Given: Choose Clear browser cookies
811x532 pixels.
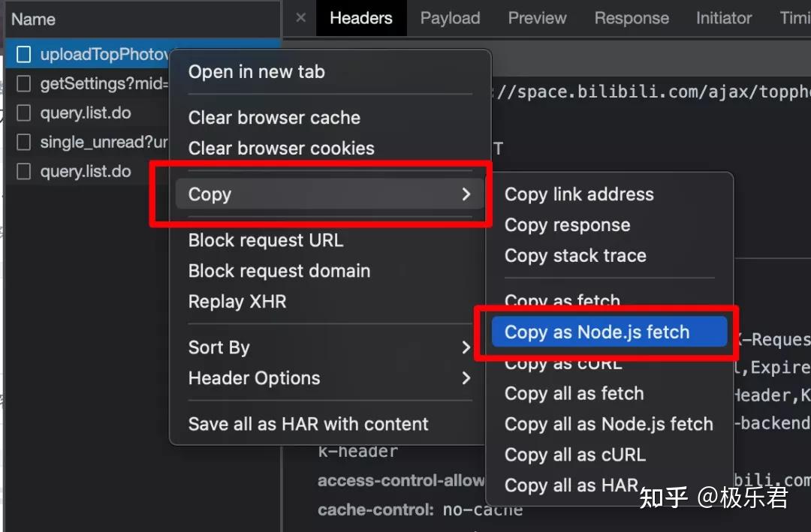Looking at the screenshot, I should (281, 149).
